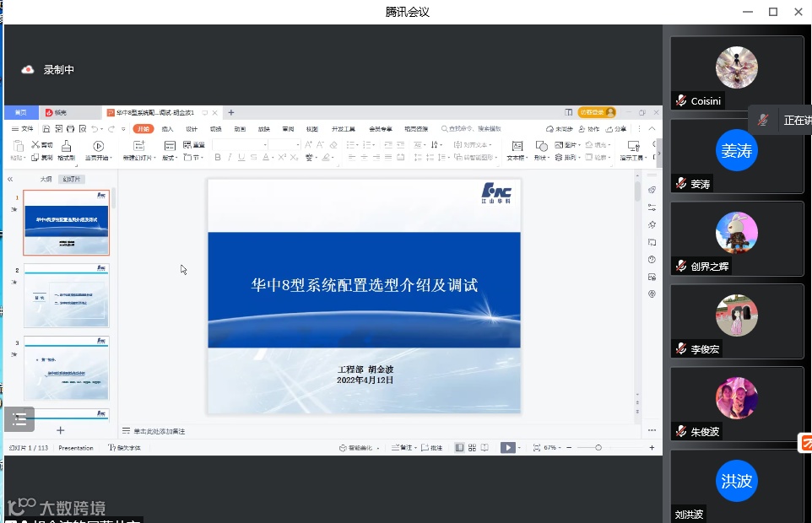Open the Design (设计) ribbon tab
The width and height of the screenshot is (812, 523).
pos(192,129)
